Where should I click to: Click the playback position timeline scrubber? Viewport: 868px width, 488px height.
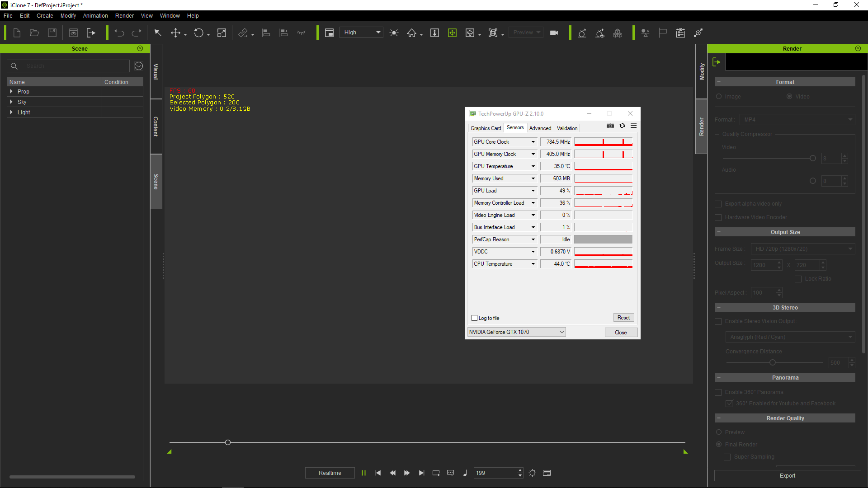pos(228,442)
